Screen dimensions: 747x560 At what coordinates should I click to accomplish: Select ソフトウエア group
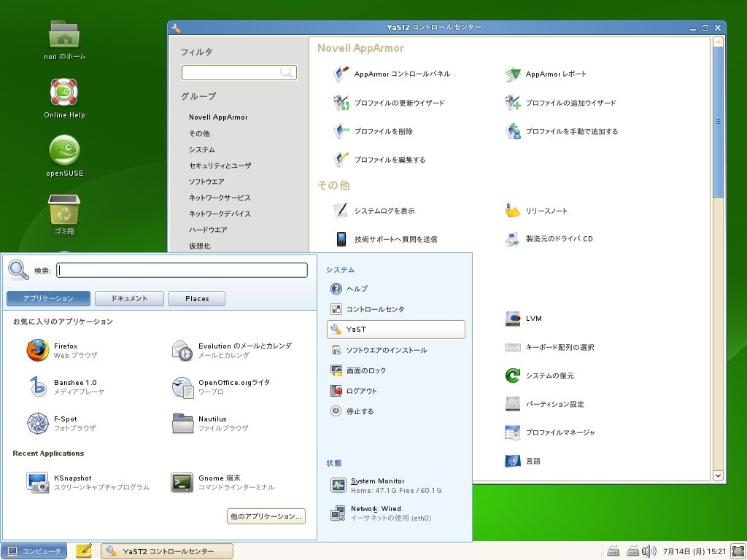click(x=206, y=182)
